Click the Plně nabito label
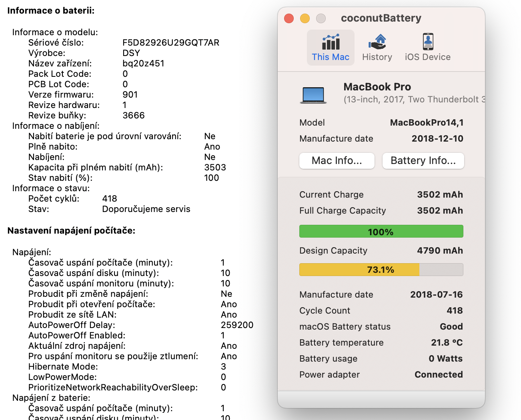 coord(53,147)
